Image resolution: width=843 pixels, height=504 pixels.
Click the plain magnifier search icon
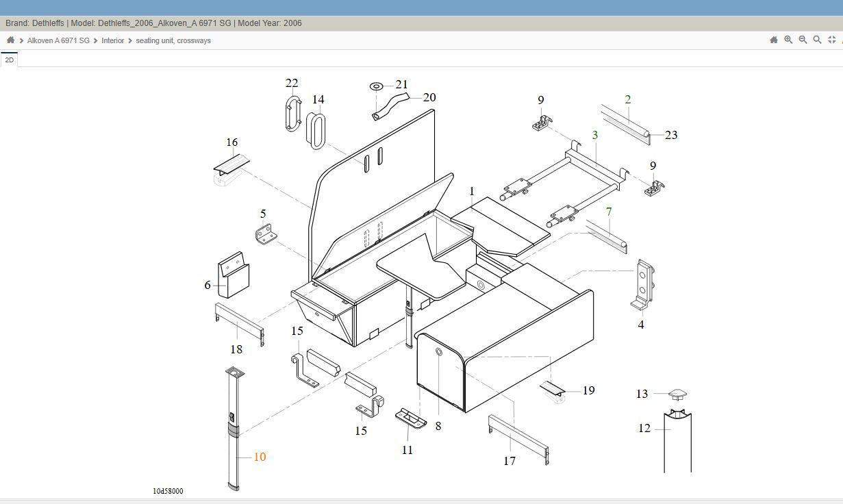[817, 40]
